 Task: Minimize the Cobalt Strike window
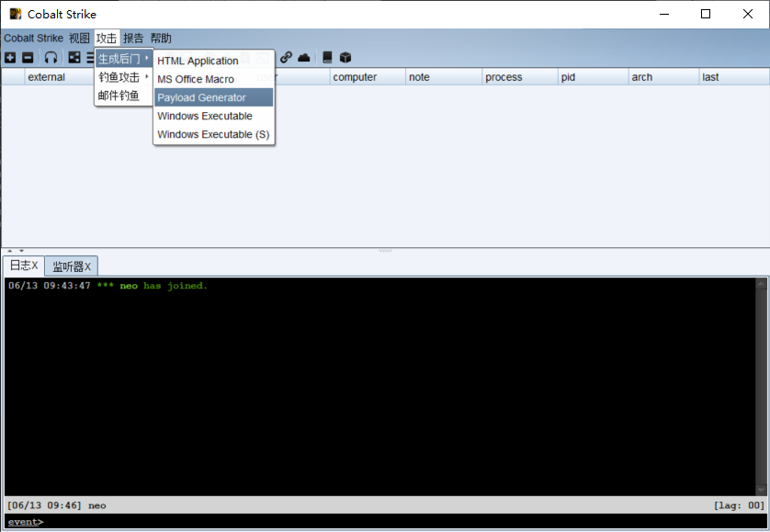(x=664, y=14)
